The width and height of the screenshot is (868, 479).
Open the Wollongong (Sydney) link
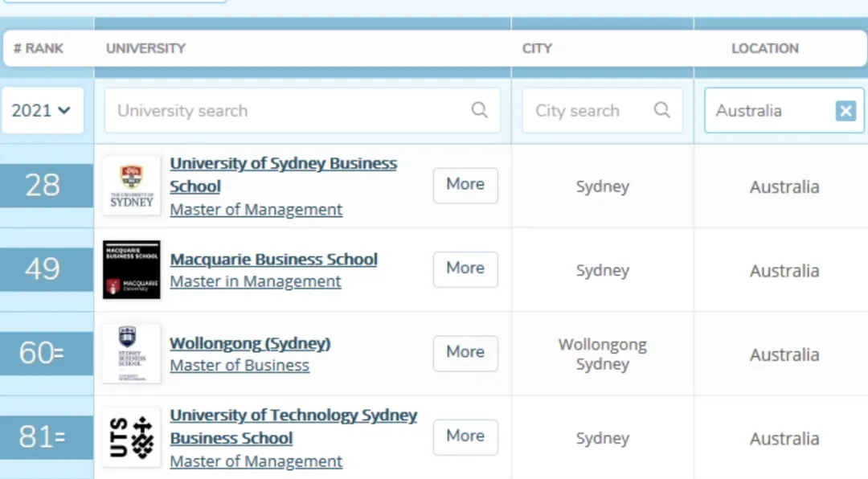(x=250, y=343)
